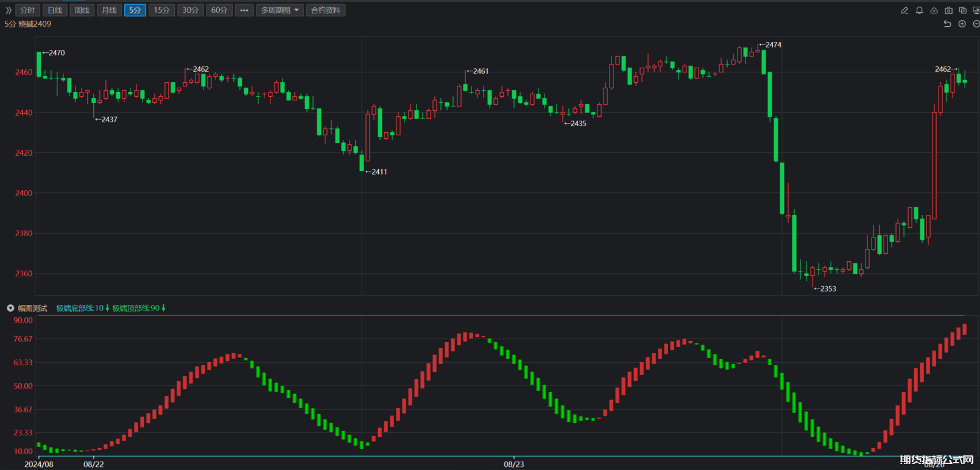Click the cloud save icon

click(x=934, y=10)
